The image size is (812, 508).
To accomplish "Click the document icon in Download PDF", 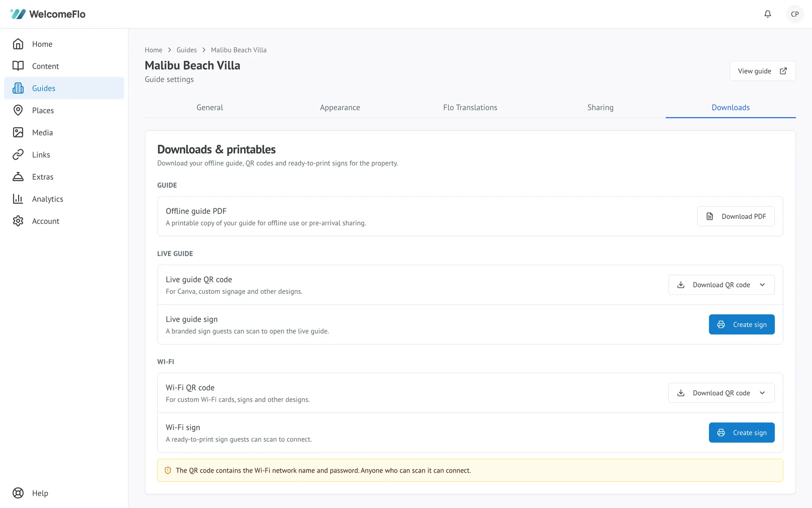I will [710, 217].
